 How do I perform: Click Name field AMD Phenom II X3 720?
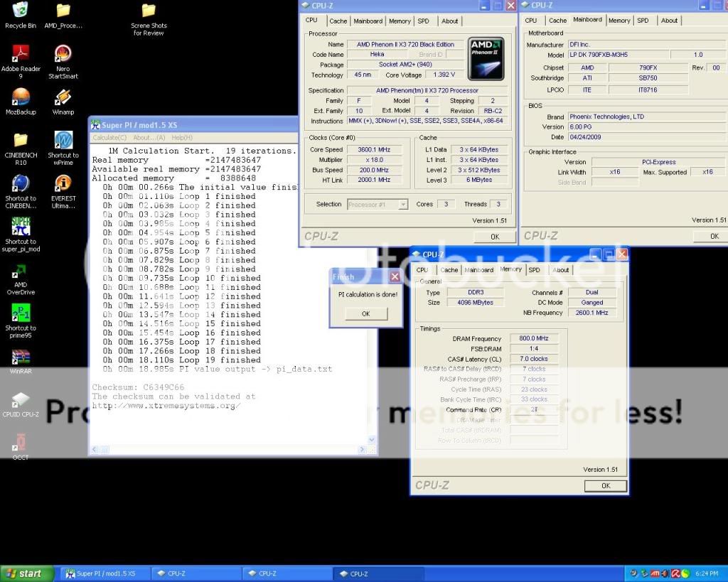click(405, 45)
